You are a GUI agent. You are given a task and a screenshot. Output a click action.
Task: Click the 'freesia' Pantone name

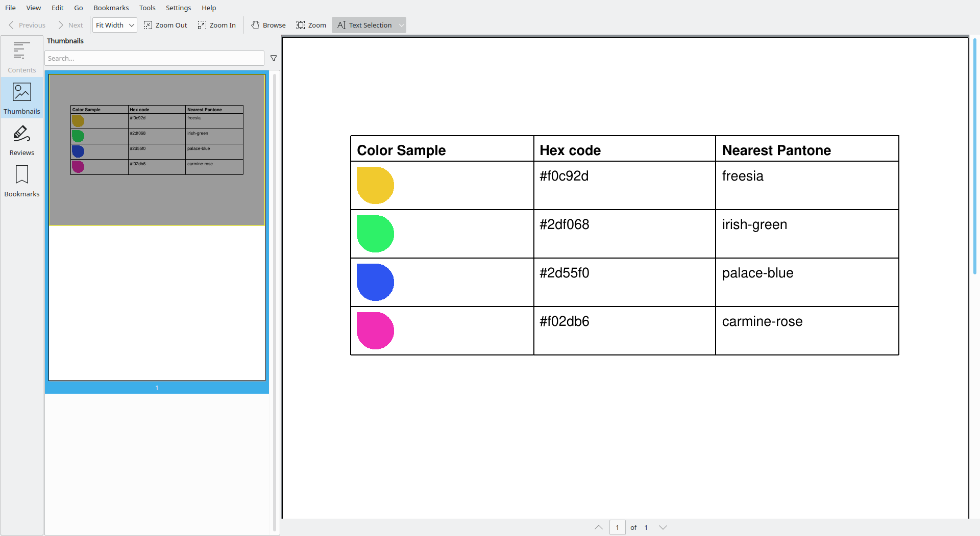pos(743,176)
